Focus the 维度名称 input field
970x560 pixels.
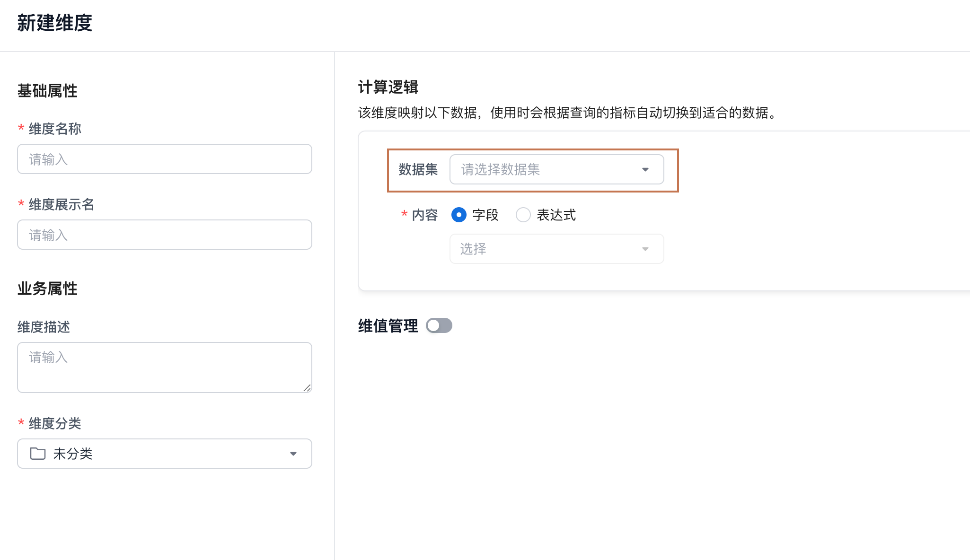coord(164,159)
